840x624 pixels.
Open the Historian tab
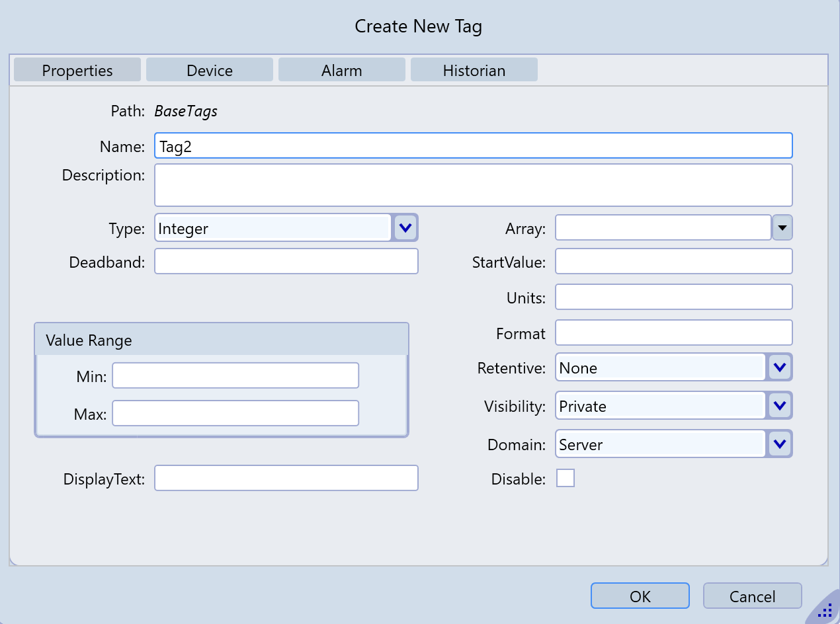point(474,70)
